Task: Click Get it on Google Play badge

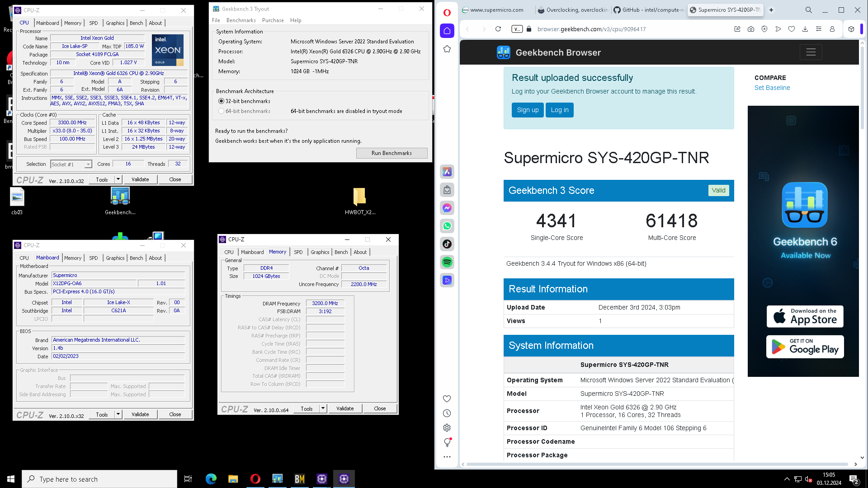Action: (805, 347)
